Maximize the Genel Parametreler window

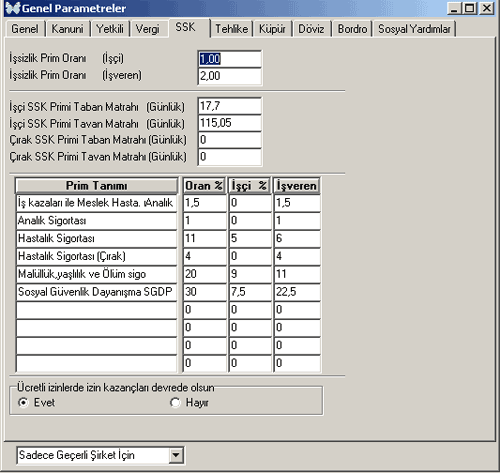point(470,8)
